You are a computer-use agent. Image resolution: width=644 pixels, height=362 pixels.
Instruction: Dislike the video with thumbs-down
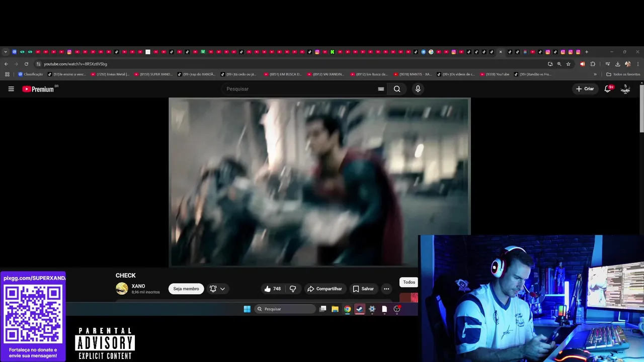293,289
